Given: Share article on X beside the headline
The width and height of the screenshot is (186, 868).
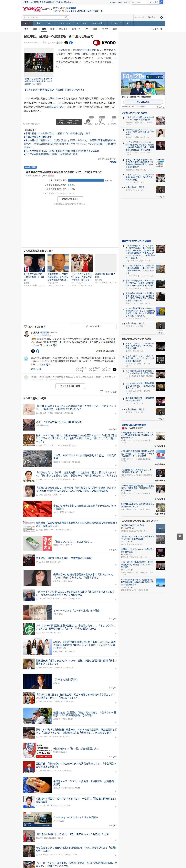Looking at the screenshot, I should pos(66,43).
